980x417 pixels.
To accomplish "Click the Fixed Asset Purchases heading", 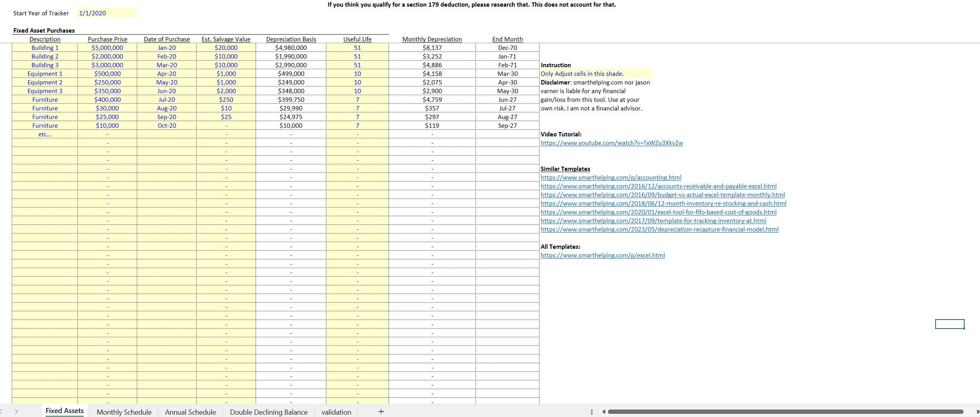I will [x=44, y=31].
